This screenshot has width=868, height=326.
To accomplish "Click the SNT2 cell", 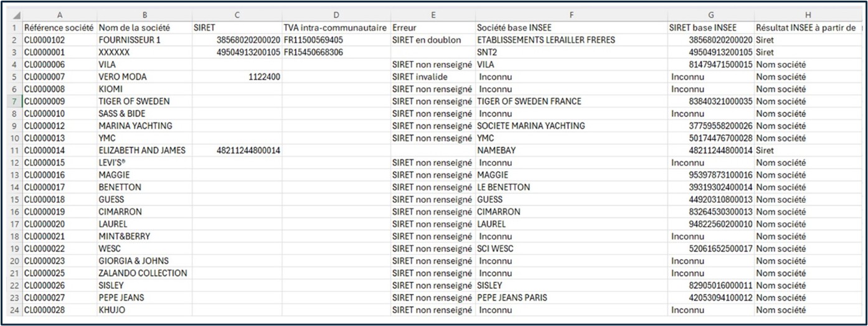I will pos(571,52).
